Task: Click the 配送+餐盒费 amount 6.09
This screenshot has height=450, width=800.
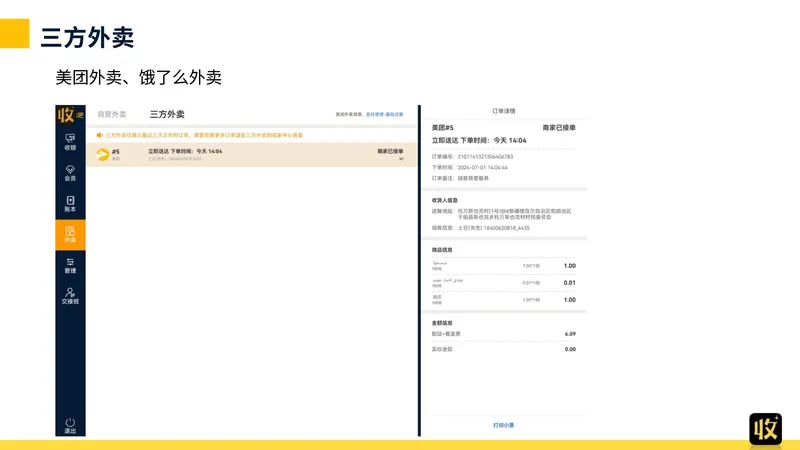Action: pyautogui.click(x=570, y=334)
